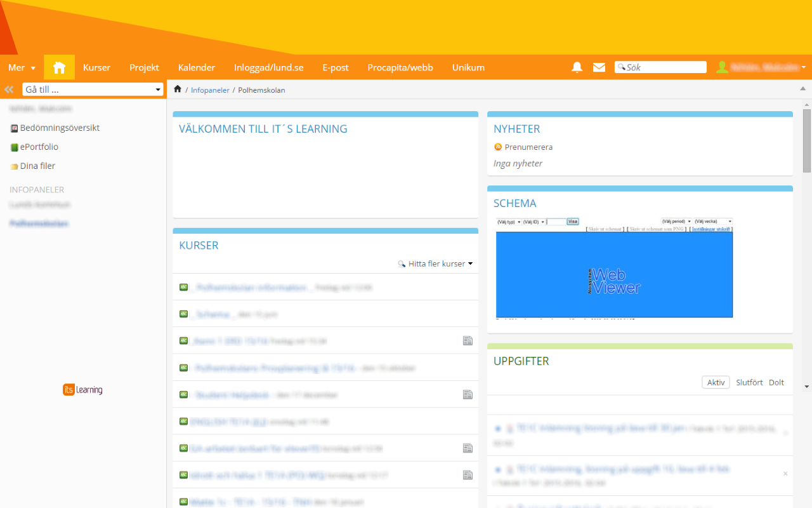Click the Novaschem Web Viewer schedule image
The width and height of the screenshot is (812, 508).
coord(614,274)
